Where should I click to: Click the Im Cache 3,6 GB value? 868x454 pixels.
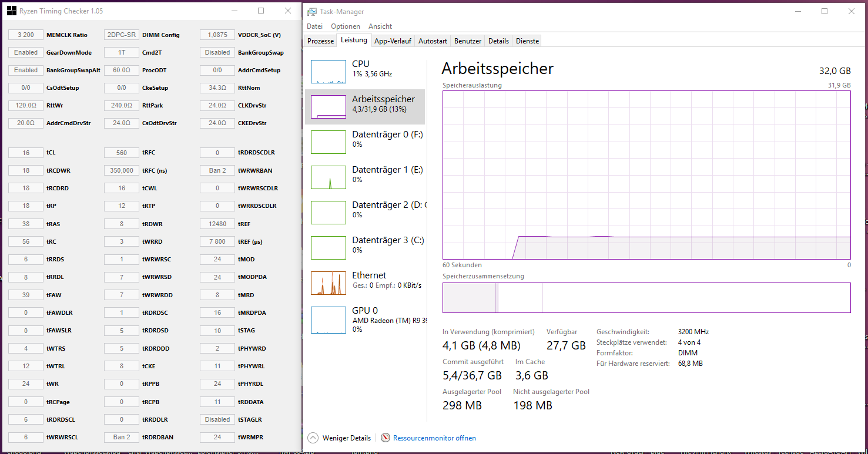[x=532, y=376]
